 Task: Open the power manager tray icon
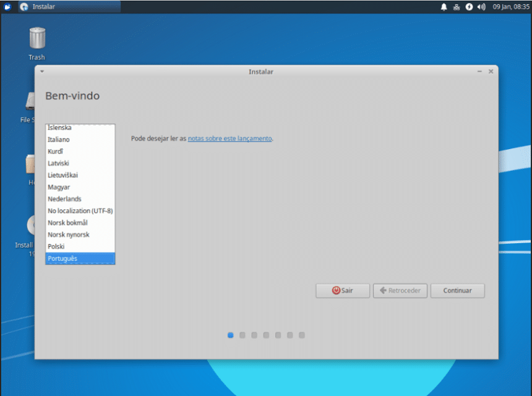click(x=469, y=7)
